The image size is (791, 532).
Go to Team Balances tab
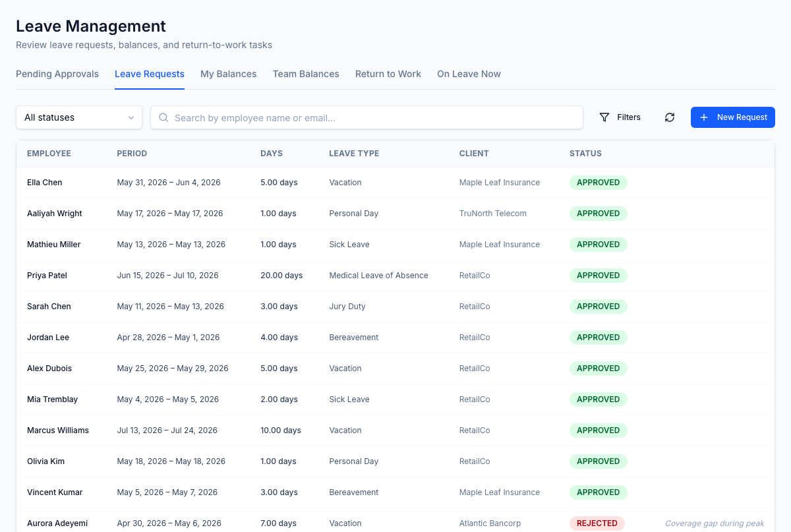306,74
